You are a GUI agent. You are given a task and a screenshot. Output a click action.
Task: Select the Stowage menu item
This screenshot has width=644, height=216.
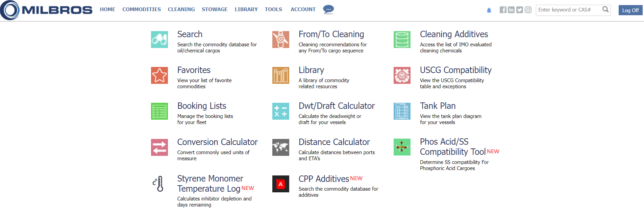click(215, 9)
